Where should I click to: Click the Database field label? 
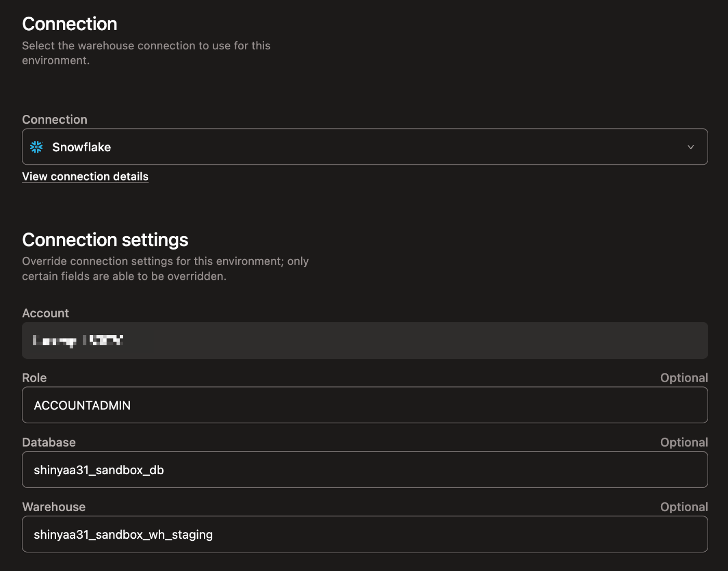click(x=49, y=443)
